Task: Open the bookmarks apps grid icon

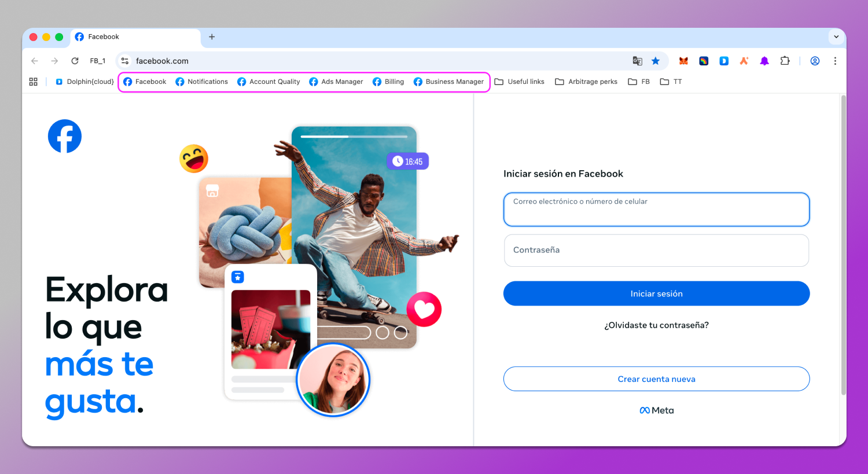Action: (33, 82)
